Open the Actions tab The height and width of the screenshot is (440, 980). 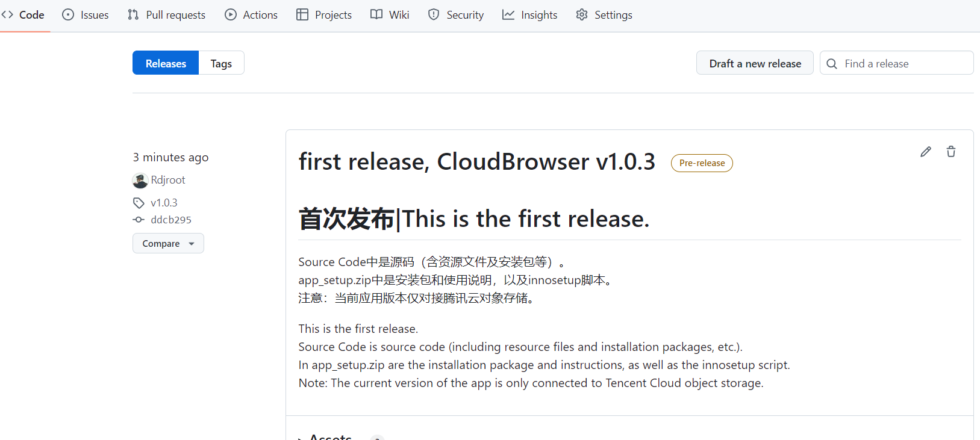click(251, 15)
